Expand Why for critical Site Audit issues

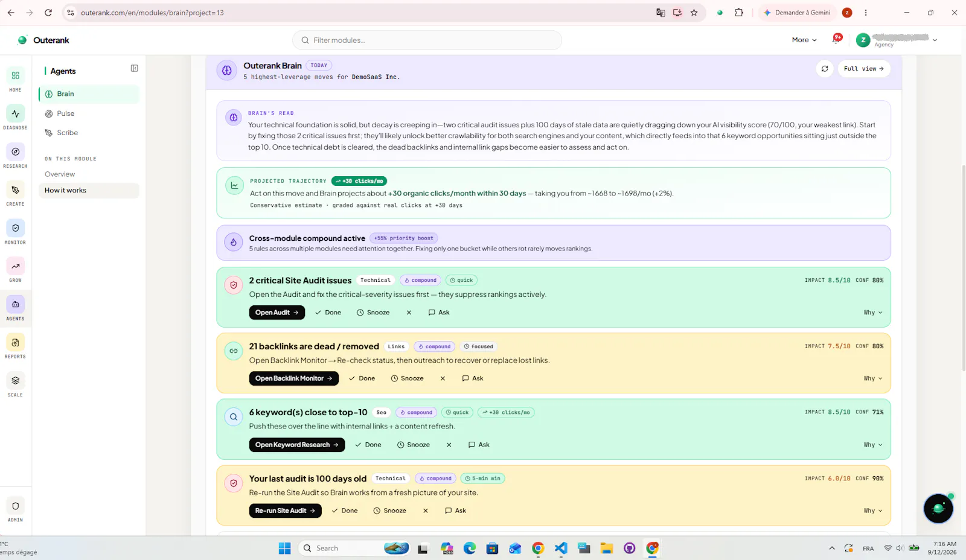coord(873,313)
